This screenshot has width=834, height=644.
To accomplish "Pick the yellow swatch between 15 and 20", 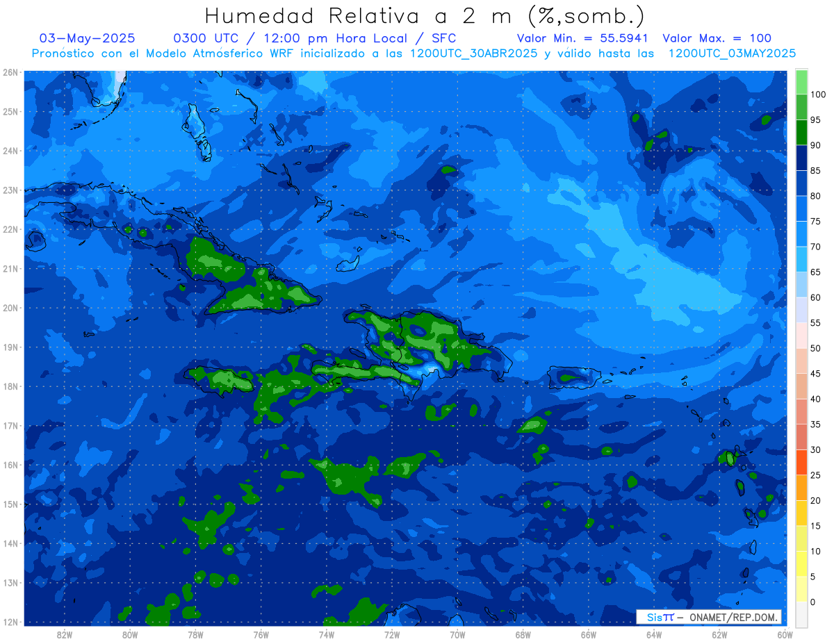I will coord(801,513).
